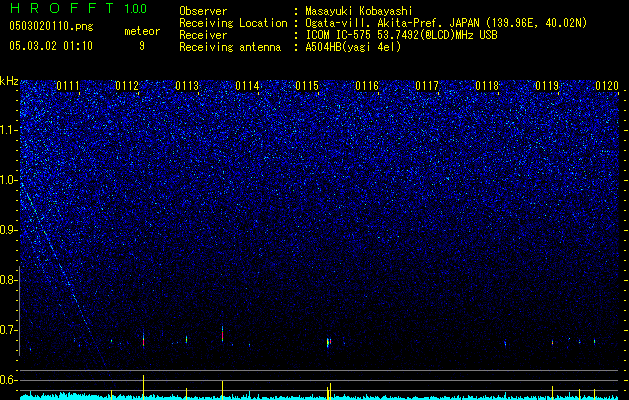Image resolution: width=629 pixels, height=400 pixels.
Task: Select the A504HB(yagi 4el) antenna text
Action: (353, 47)
